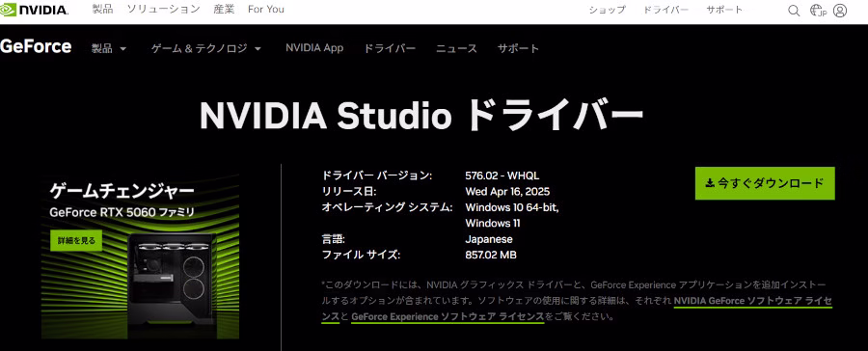This screenshot has width=868, height=351.
Task: Open the top 製品 menu
Action: [102, 10]
